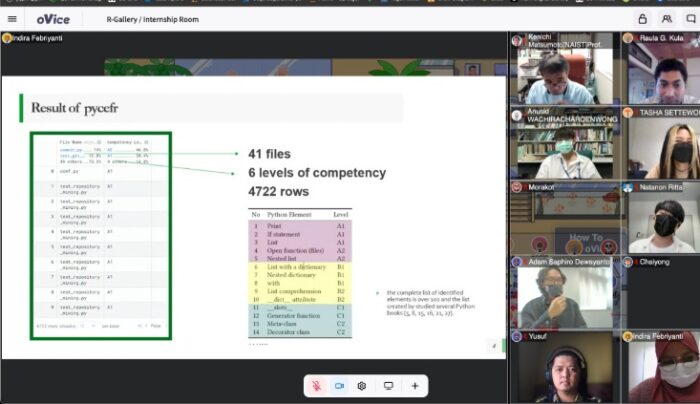The width and height of the screenshot is (700, 404).
Task: Open the chat panel icon
Action: [x=691, y=19]
